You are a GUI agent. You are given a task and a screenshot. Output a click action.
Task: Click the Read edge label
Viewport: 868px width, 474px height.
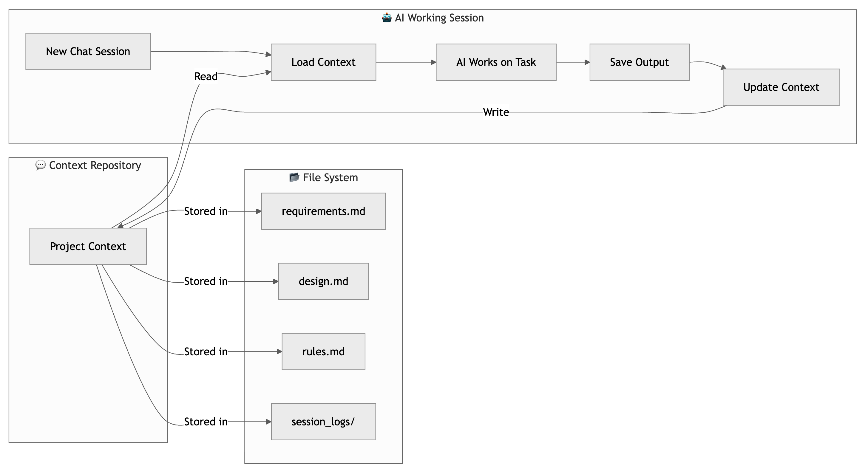click(206, 76)
